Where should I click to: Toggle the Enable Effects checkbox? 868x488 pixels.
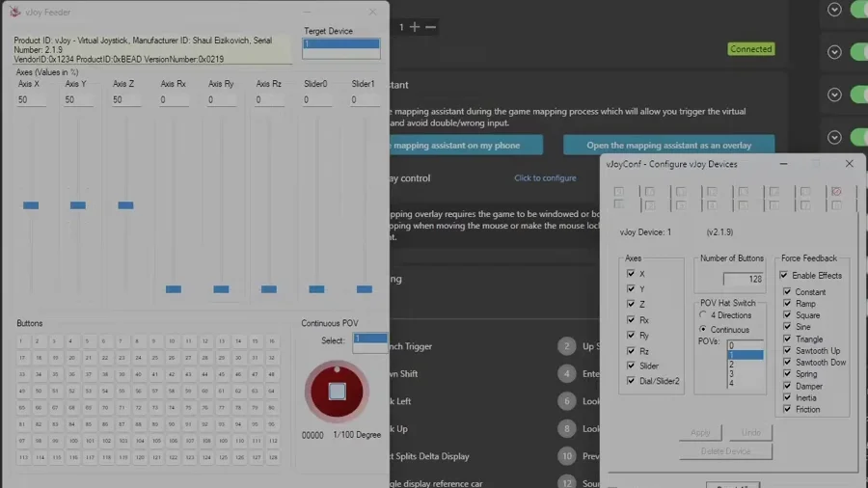784,275
